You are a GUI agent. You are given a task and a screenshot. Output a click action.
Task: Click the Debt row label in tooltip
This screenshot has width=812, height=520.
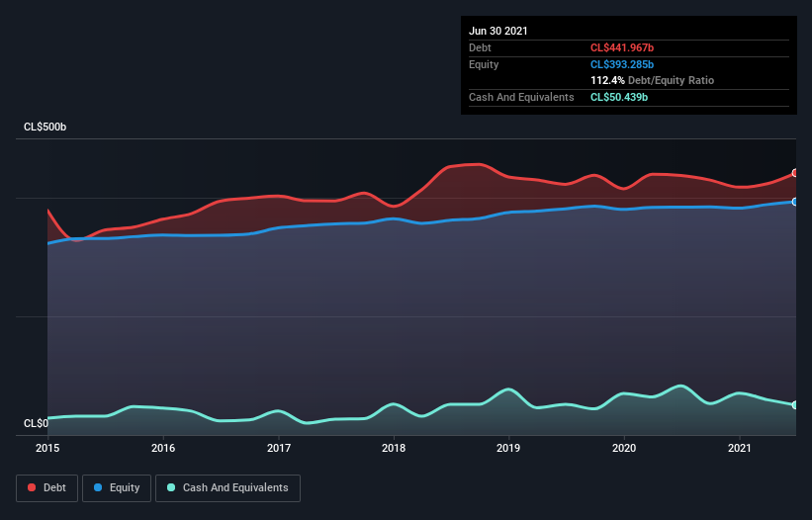[x=480, y=47]
